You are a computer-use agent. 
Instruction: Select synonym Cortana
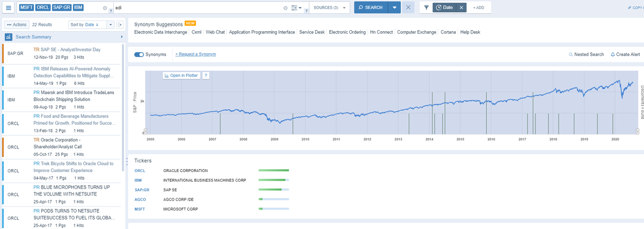click(448, 32)
